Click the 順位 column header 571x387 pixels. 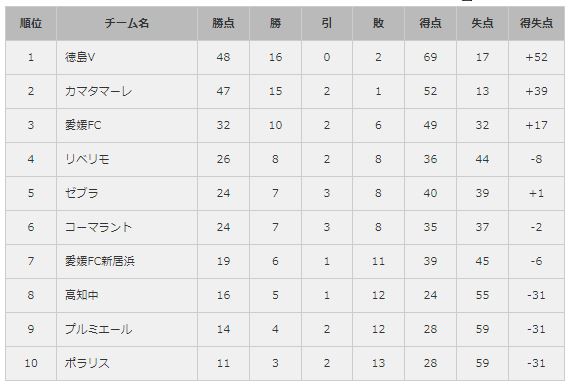31,23
